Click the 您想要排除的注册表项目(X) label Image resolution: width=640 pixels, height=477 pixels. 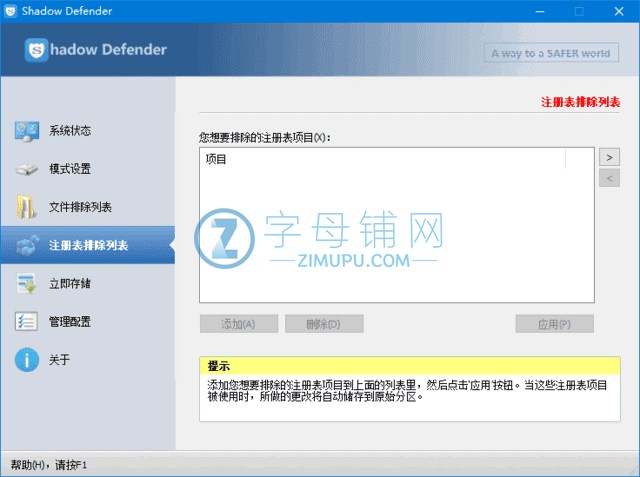[264, 138]
